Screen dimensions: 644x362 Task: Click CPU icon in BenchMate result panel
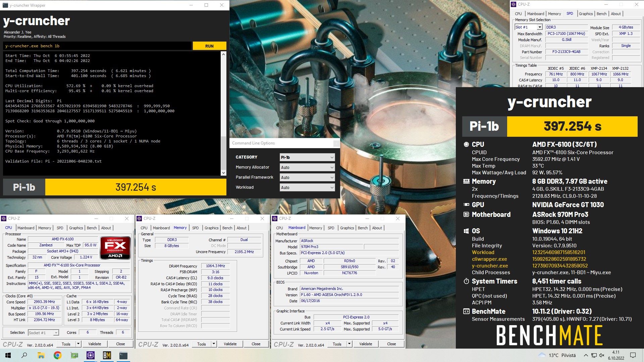click(466, 144)
